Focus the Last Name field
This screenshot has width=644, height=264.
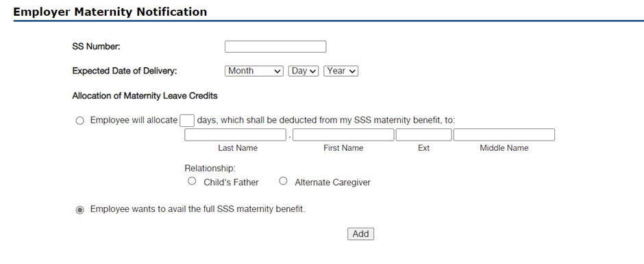[236, 134]
